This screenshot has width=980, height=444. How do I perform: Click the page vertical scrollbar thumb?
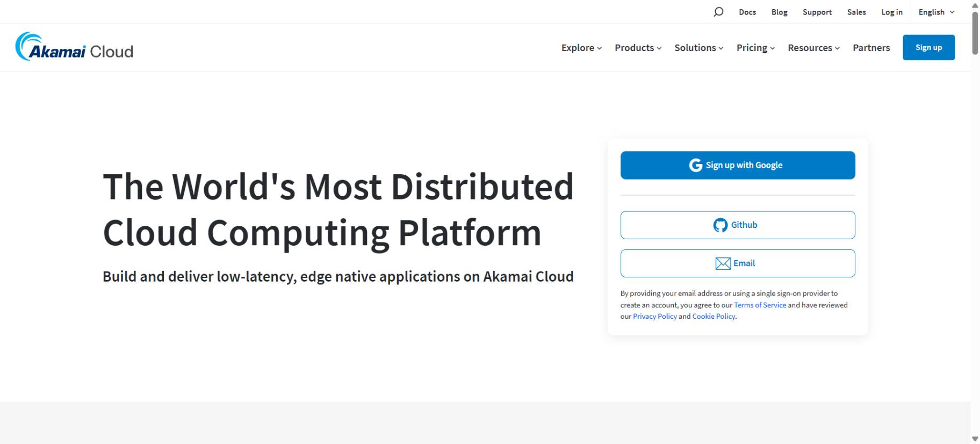(975, 32)
